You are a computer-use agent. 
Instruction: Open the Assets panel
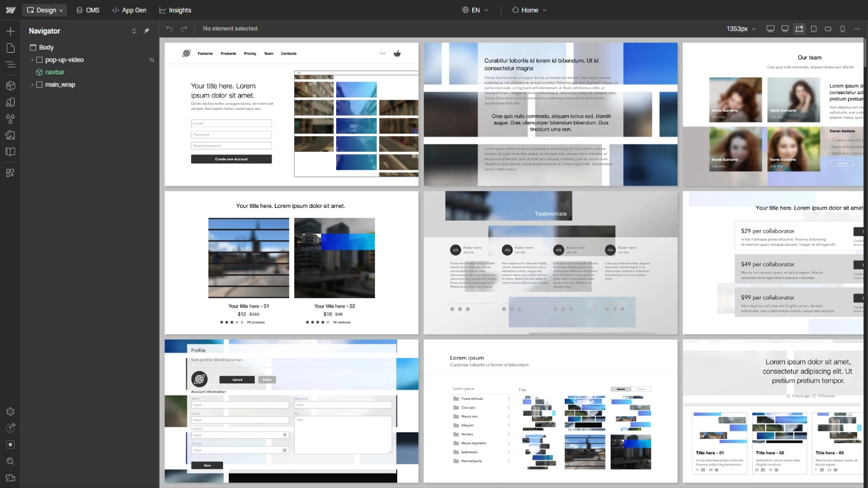(10, 135)
